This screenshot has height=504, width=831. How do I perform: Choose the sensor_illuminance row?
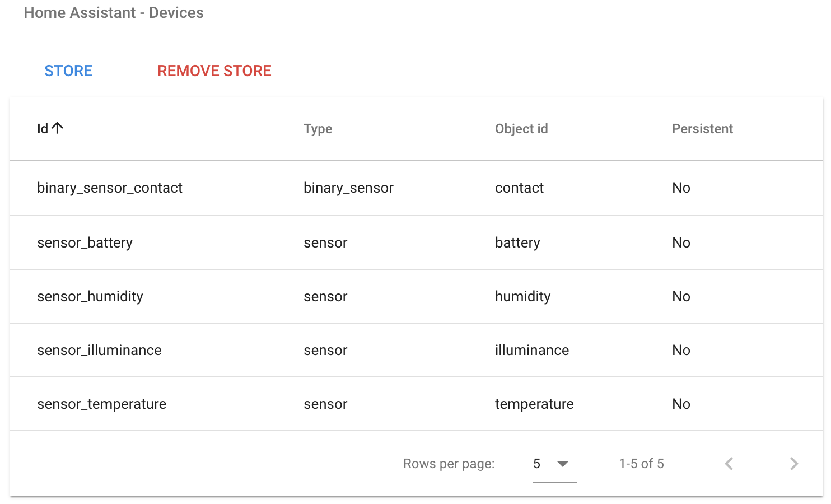click(x=417, y=350)
